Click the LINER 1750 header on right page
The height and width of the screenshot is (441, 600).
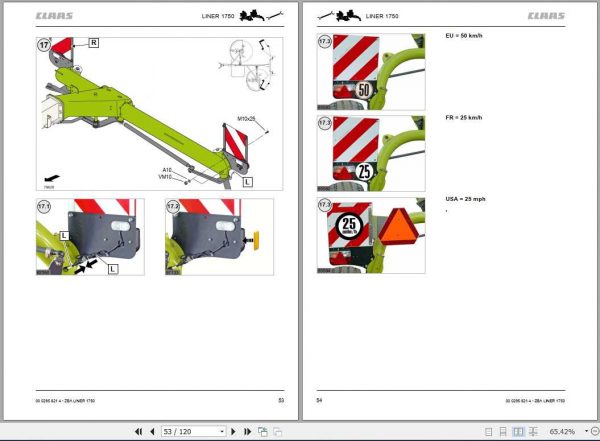pos(382,16)
